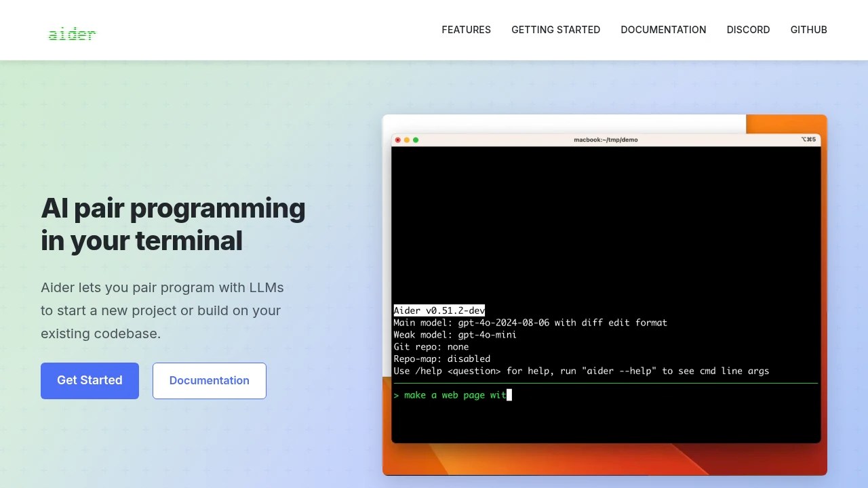Visit the DISCORD link
The image size is (868, 488).
tap(748, 30)
